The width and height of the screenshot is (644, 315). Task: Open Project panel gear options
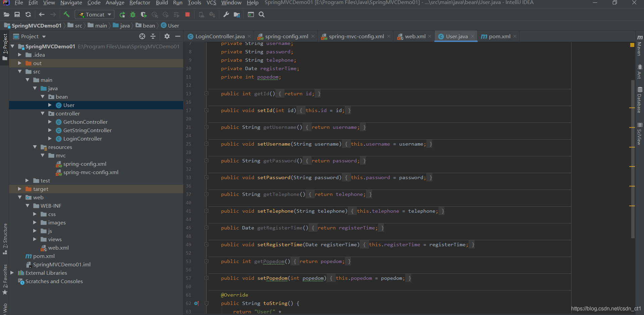167,36
